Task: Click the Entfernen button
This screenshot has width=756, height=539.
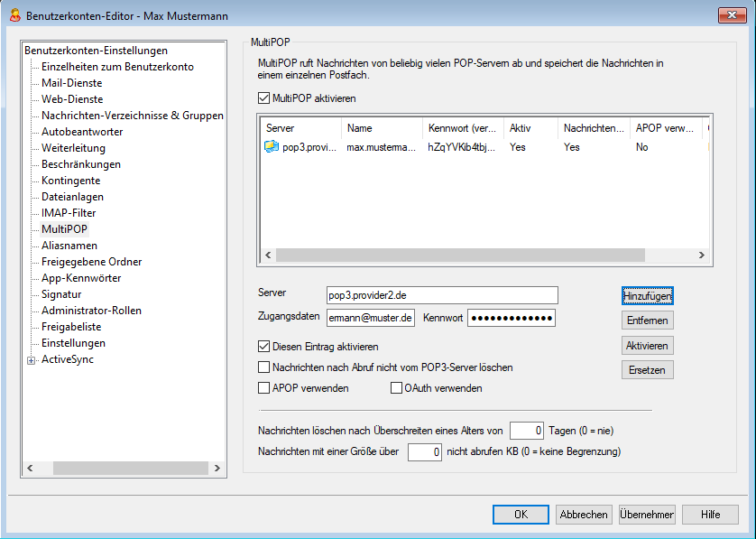Action: coord(648,321)
